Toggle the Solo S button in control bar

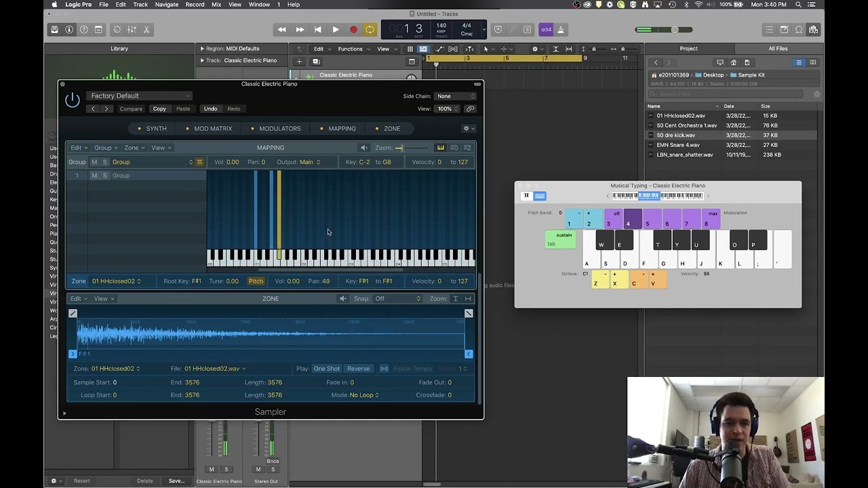click(527, 30)
